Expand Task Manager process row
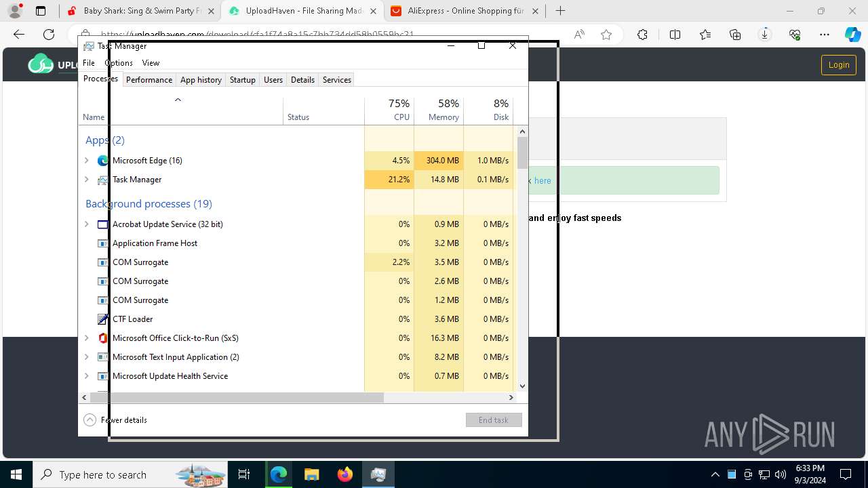 click(86, 180)
